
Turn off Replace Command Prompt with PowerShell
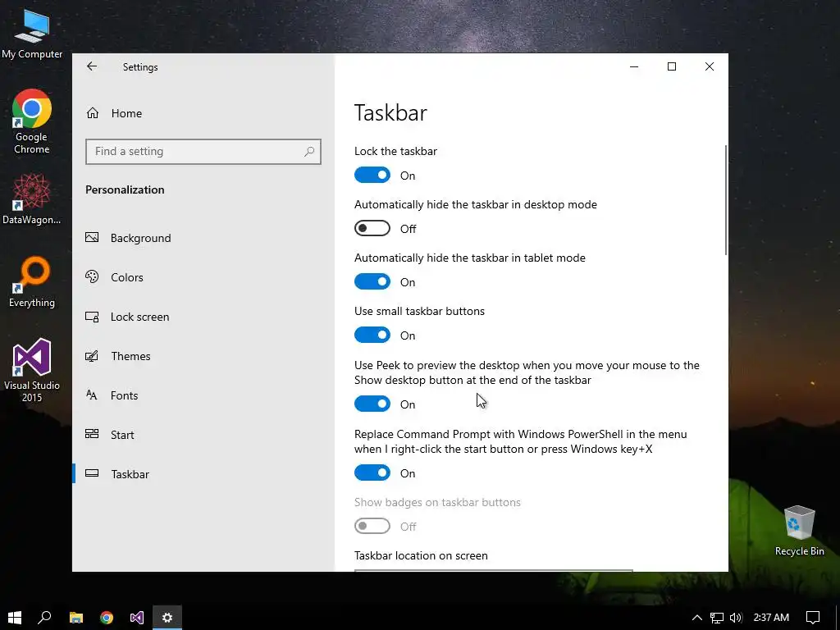click(372, 472)
